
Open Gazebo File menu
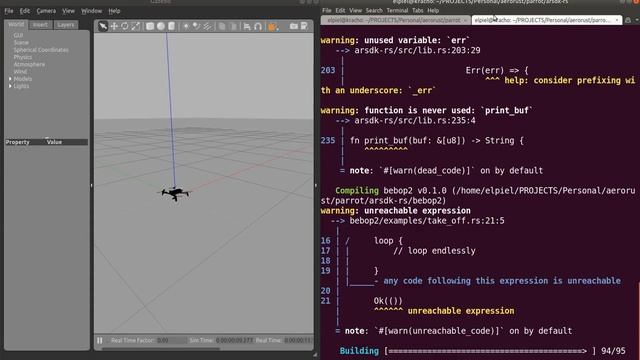(9, 11)
